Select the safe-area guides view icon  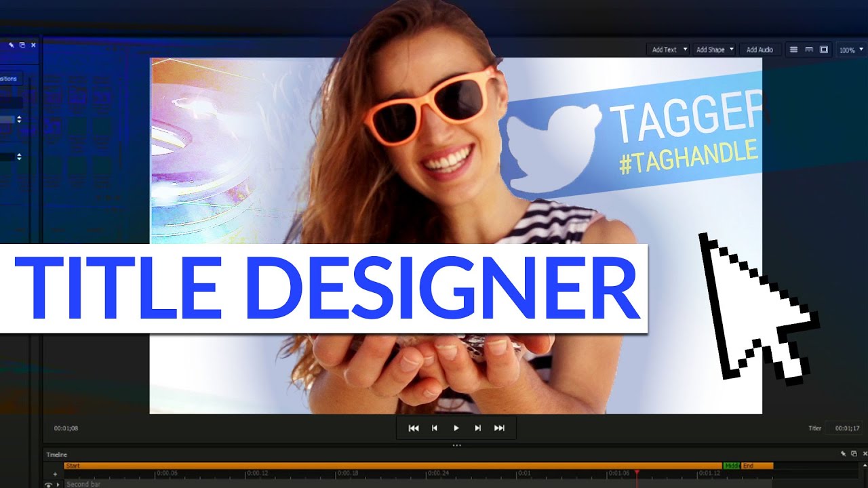[x=808, y=49]
